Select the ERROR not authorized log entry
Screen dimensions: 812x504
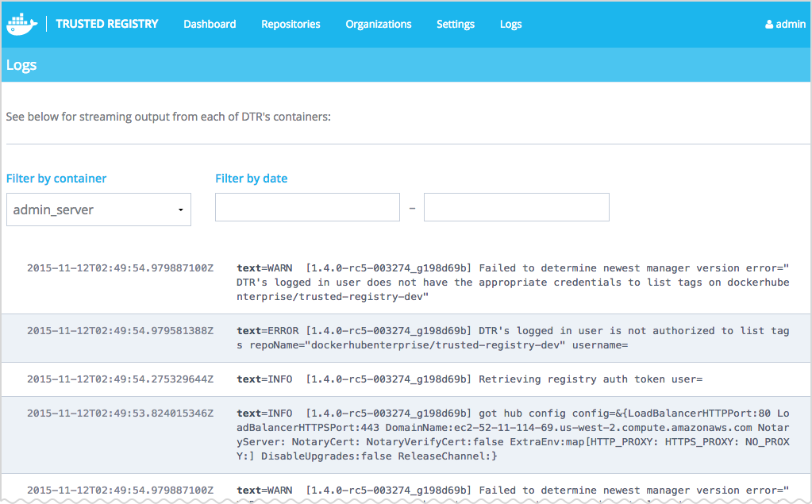coord(513,338)
